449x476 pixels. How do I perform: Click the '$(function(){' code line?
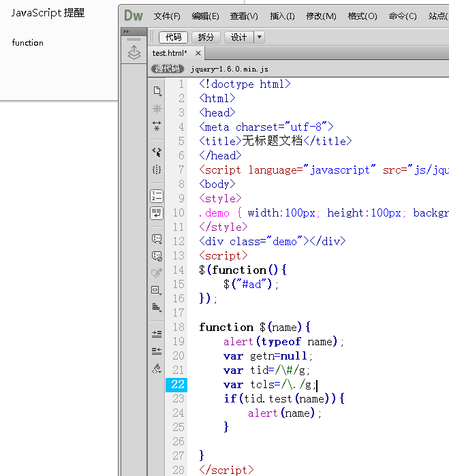243,270
